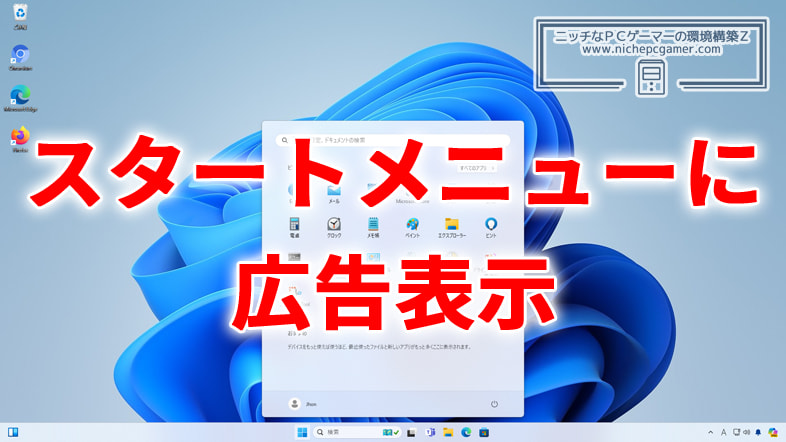786x442 pixels.
Task: Open the widgets panel from taskbar corner
Action: [x=13, y=432]
